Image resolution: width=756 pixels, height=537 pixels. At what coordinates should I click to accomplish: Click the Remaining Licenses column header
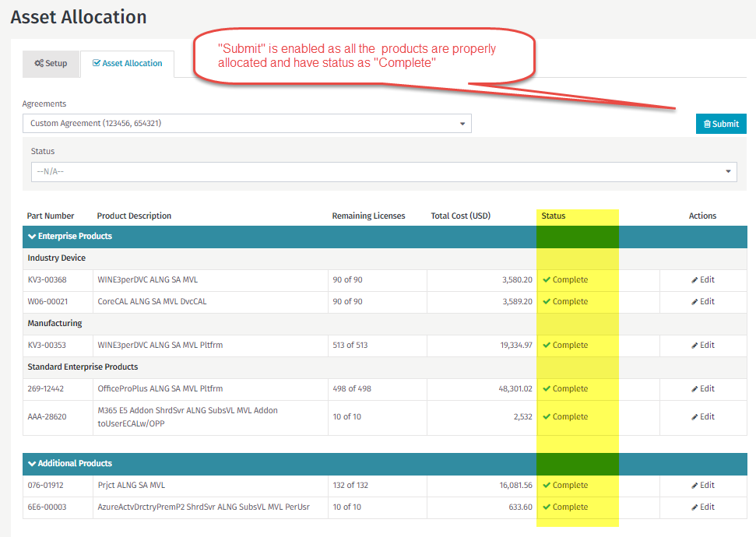[368, 216]
